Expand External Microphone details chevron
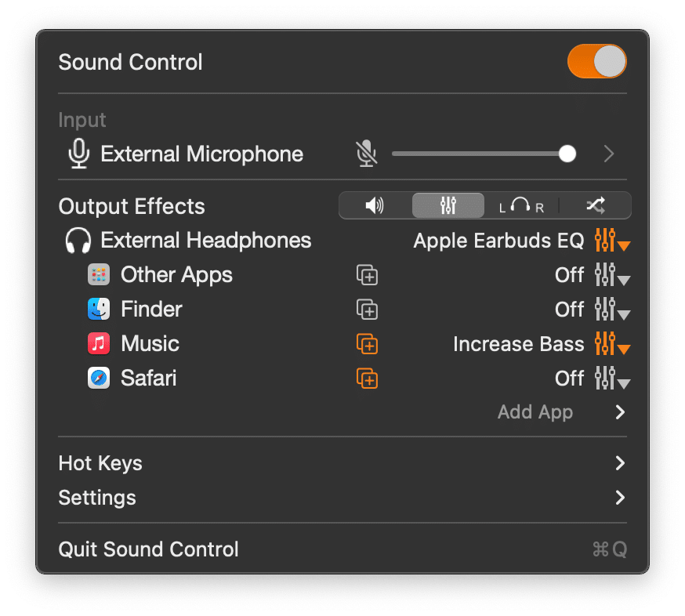This screenshot has width=685, height=616. (609, 154)
